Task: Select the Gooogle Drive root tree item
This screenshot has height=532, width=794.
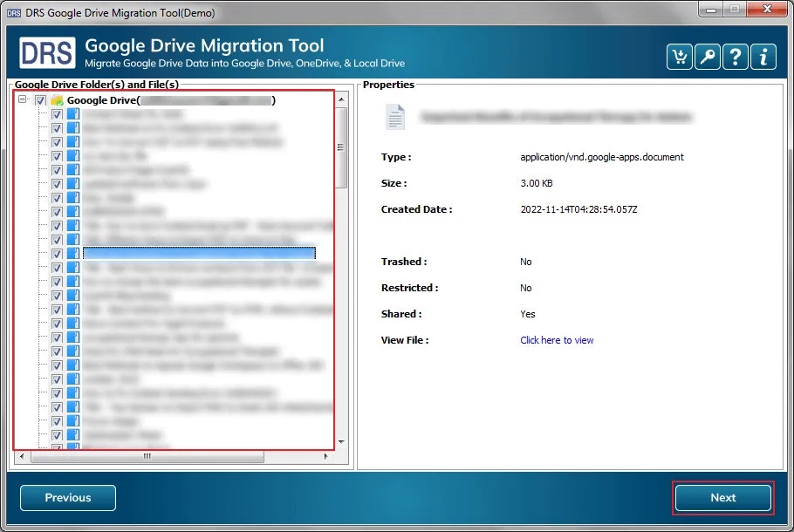Action: (x=171, y=100)
